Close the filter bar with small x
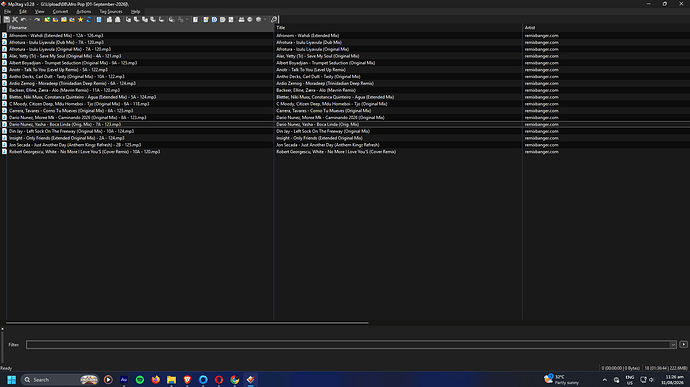The height and width of the screenshot is (387, 690). point(2,329)
